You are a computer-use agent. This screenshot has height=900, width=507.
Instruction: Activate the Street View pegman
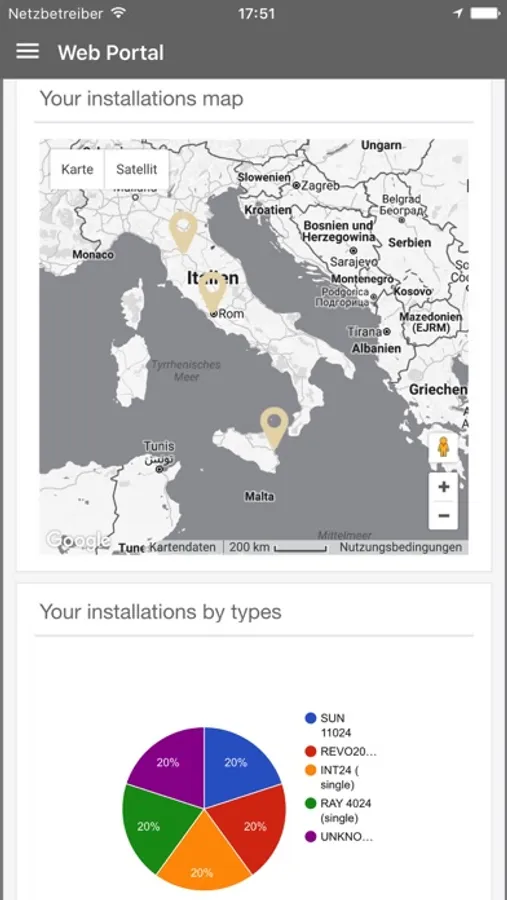click(x=443, y=447)
